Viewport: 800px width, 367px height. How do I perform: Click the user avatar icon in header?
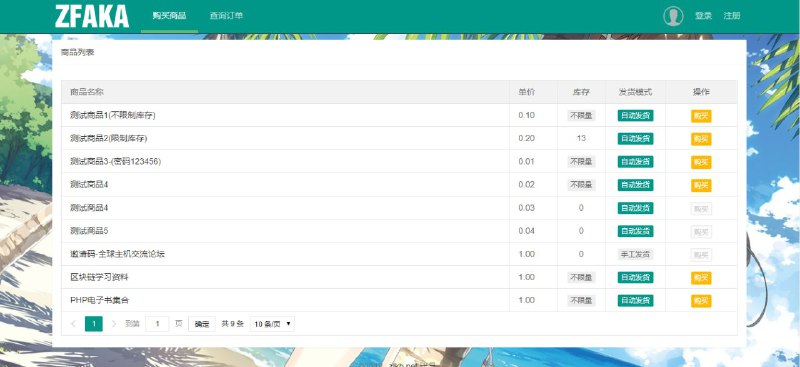[x=673, y=16]
